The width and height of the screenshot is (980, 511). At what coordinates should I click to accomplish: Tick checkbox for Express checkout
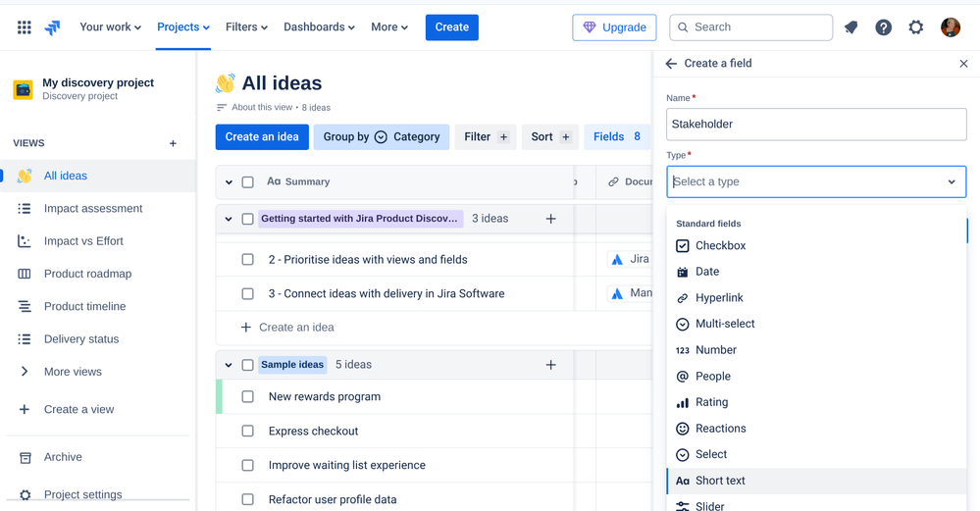point(248,431)
